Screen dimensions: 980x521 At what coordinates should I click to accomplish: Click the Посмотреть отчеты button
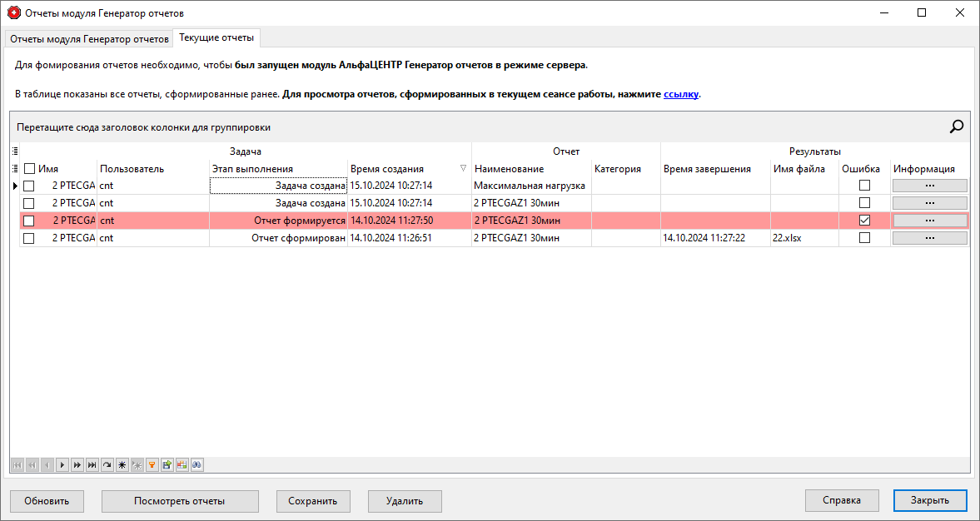pos(180,501)
